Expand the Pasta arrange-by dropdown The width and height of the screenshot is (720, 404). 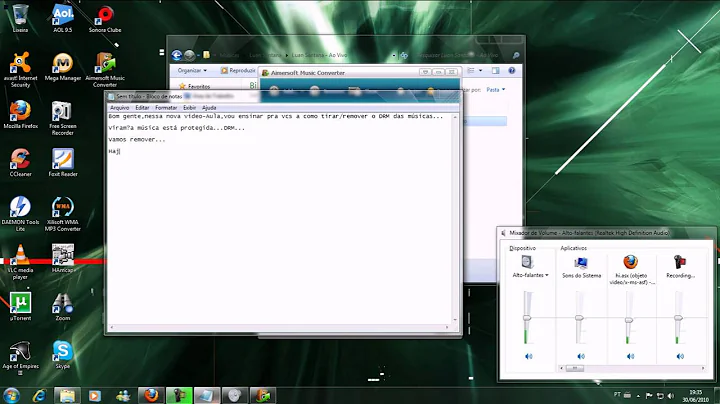[496, 90]
